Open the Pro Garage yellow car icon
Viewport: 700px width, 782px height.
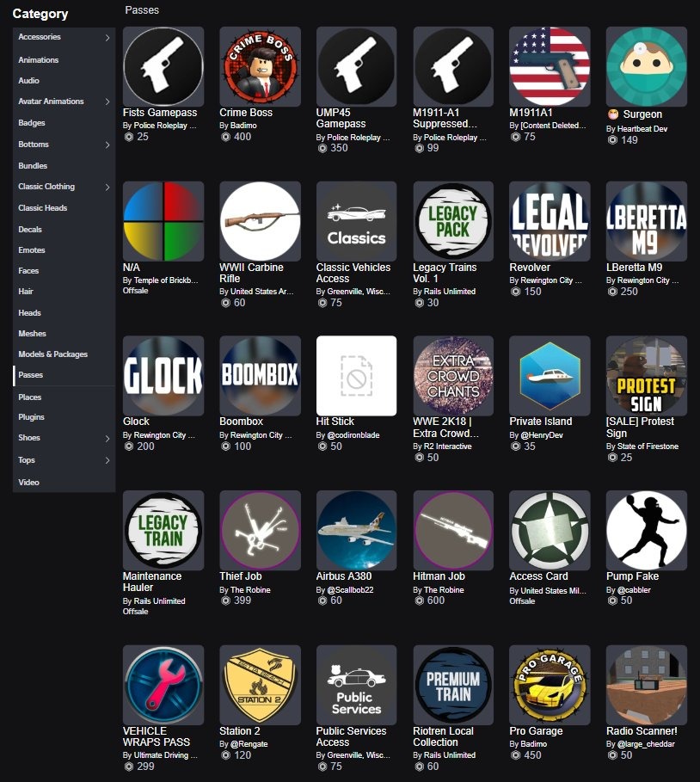point(550,685)
